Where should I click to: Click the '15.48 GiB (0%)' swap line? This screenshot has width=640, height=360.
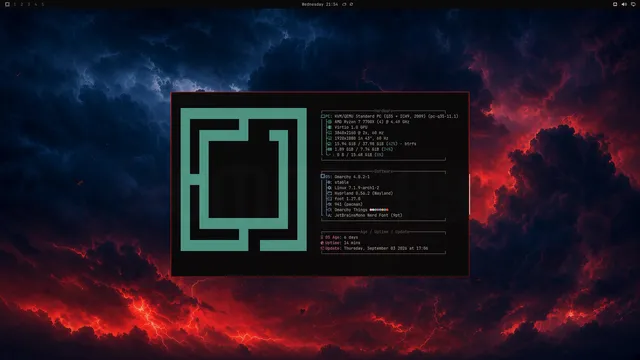[359, 155]
